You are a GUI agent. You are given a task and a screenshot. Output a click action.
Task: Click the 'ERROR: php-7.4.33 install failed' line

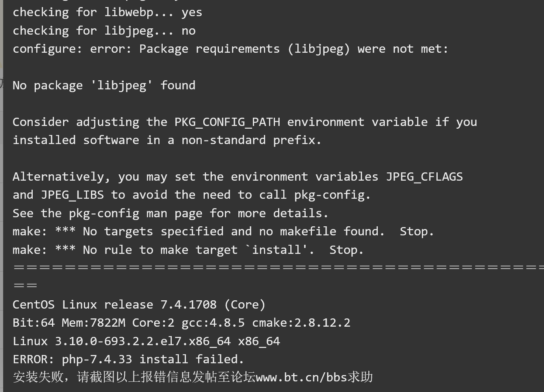tap(128, 359)
